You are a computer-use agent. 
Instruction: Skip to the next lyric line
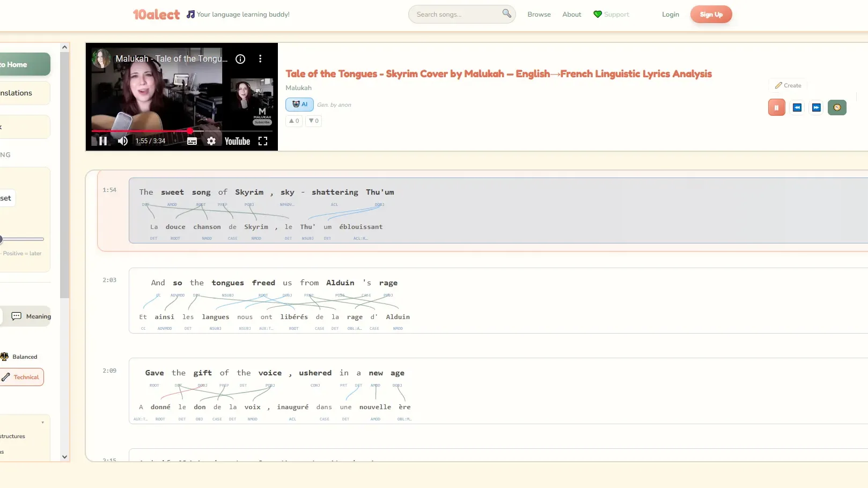coord(816,107)
